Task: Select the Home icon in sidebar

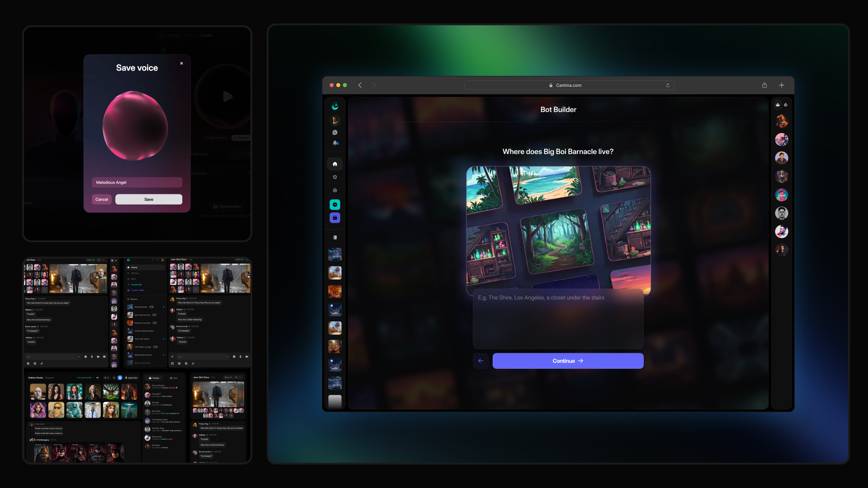Action: click(x=335, y=164)
